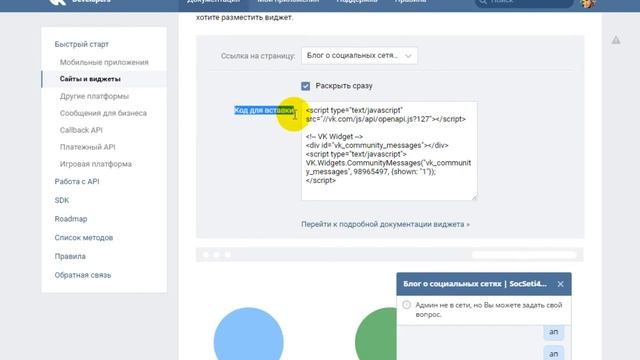The image size is (640, 360).
Task: Toggle the Раскрыть сразу checkbox
Action: tap(305, 86)
